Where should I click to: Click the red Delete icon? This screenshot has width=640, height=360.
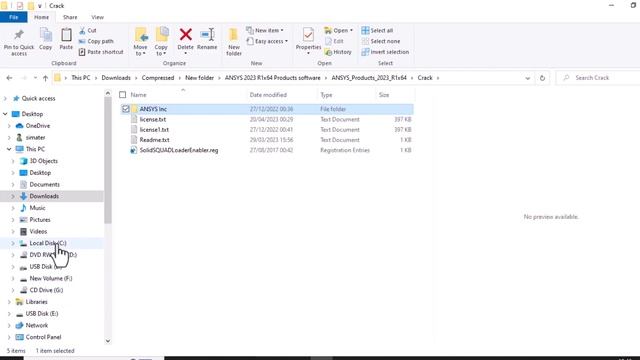(x=186, y=35)
